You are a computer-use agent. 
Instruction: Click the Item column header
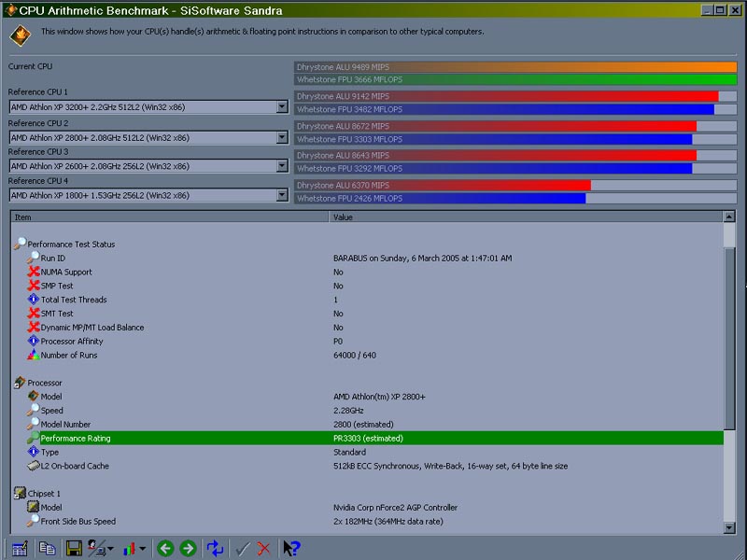coord(170,217)
